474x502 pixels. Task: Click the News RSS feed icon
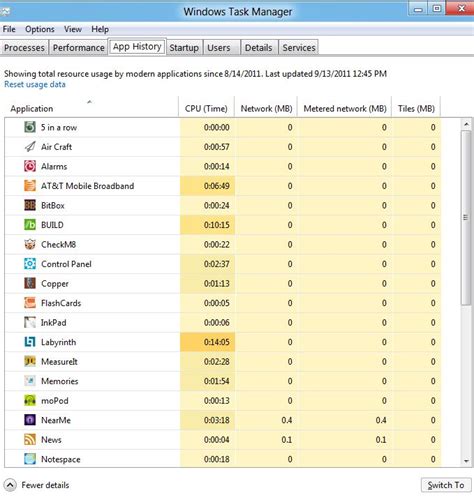pos(30,440)
